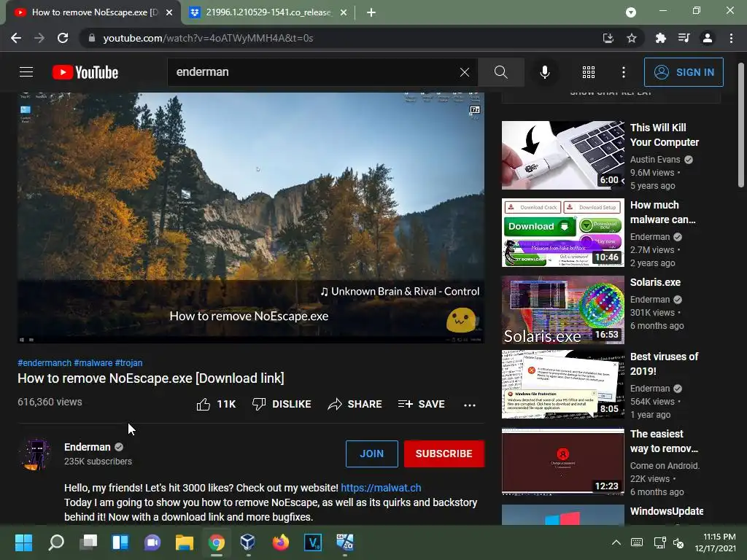Like the video with thumbs up icon

[x=204, y=404]
